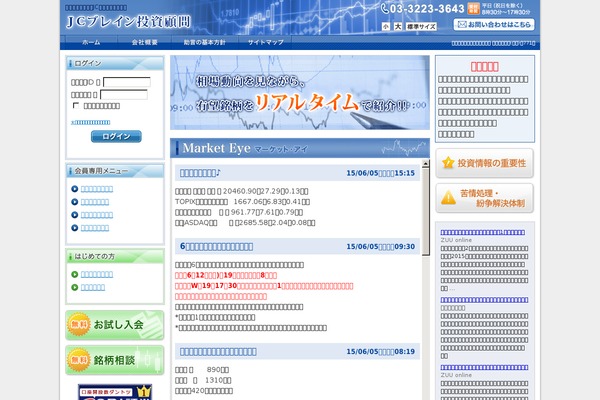The width and height of the screenshot is (600, 400).
Task: Click the phone number 03-3223-3643
Action: click(427, 8)
